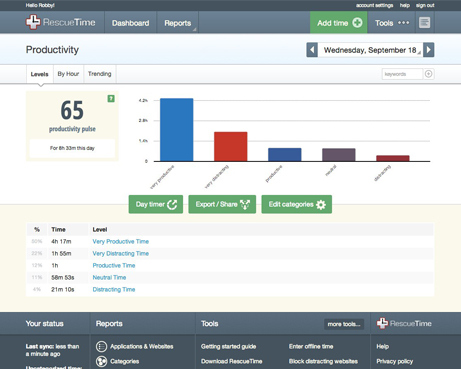Click the RescueTime logo in header
Screen dimensions: 461x369
click(x=61, y=22)
